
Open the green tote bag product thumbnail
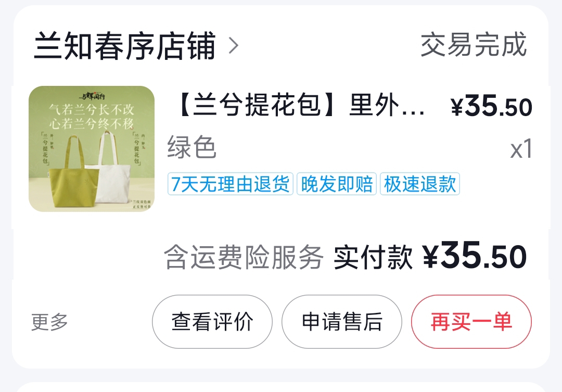(92, 149)
